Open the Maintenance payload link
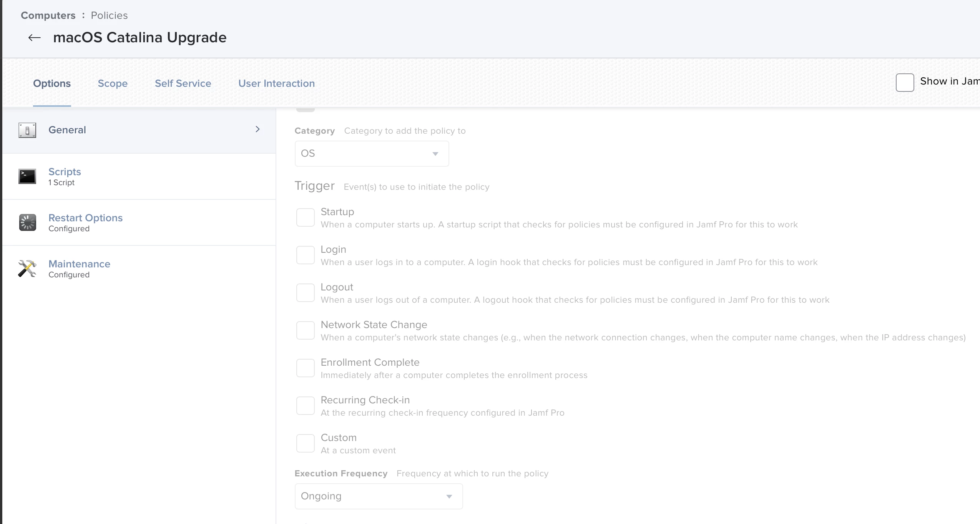 click(79, 264)
